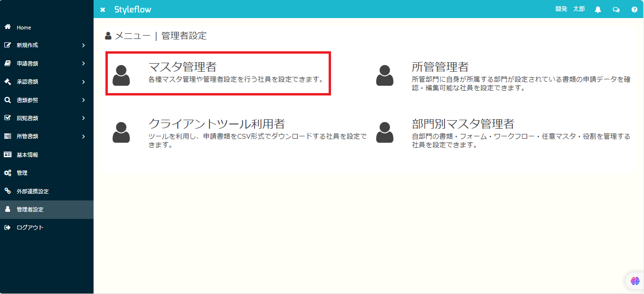Click the 部門別マスタ管理者 person avatar icon
The width and height of the screenshot is (644, 294).
pos(385,132)
